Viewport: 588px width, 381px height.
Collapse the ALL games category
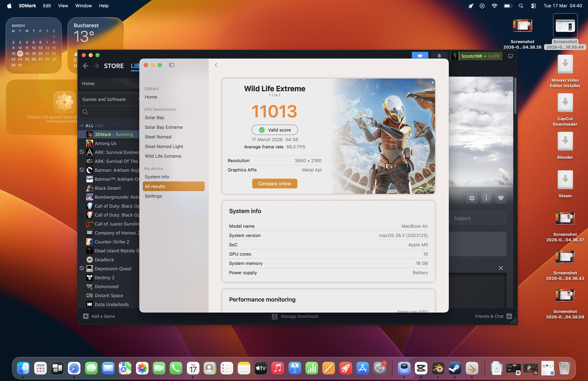pyautogui.click(x=82, y=126)
